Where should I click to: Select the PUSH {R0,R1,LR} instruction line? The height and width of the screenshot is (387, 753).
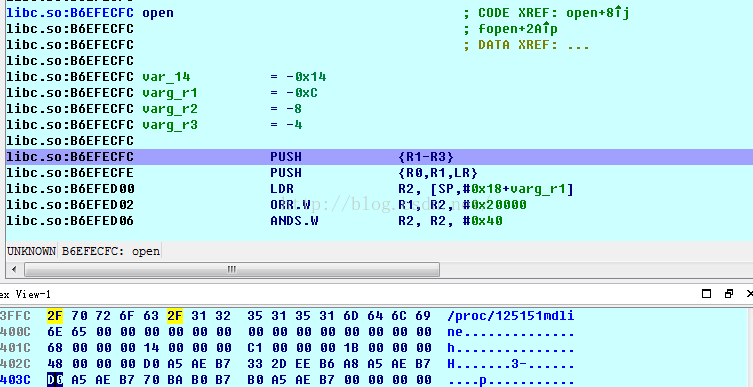[379, 173]
